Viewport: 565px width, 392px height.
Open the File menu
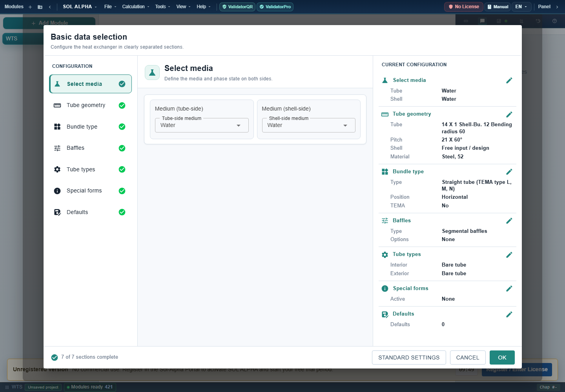point(110,7)
